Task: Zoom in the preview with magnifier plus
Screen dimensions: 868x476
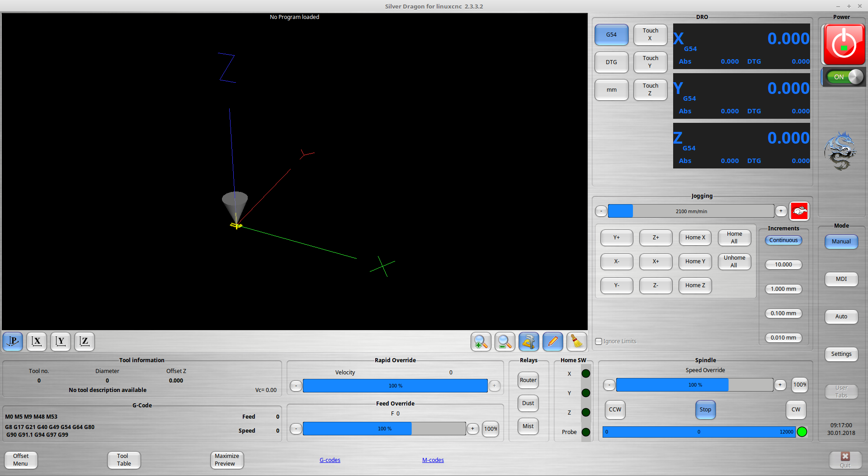Action: click(x=481, y=342)
